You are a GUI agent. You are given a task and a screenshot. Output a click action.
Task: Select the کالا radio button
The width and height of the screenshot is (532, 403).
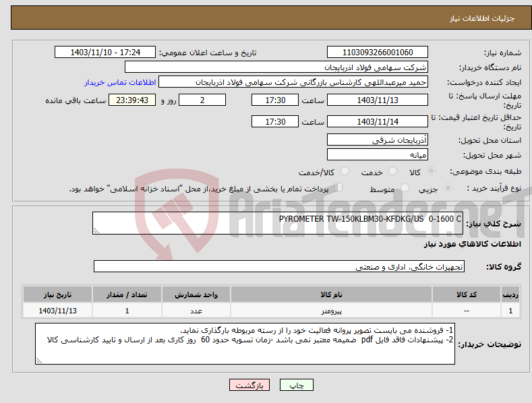431,171
